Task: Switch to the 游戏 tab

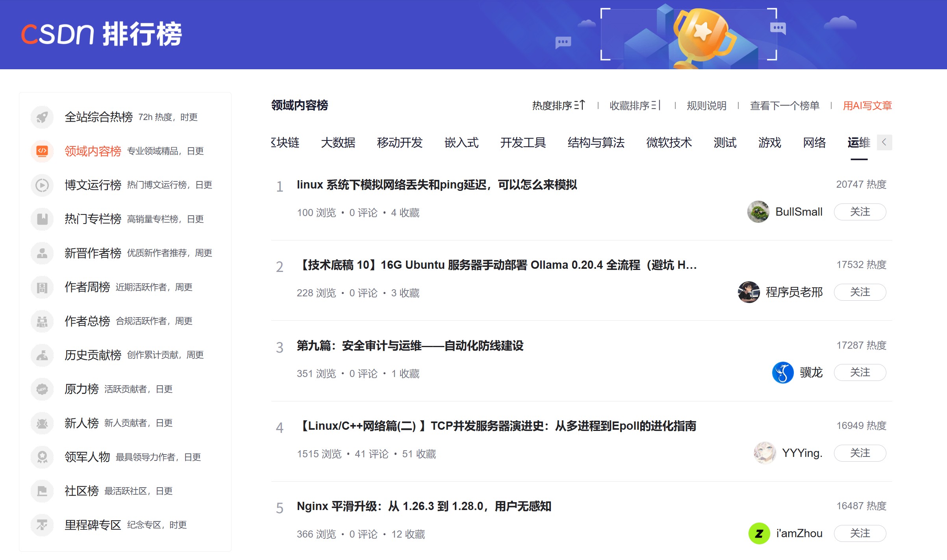Action: click(x=770, y=142)
